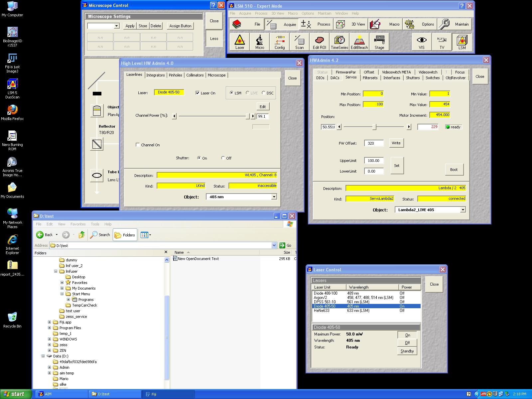Open the EditBleach tool
532x399 pixels.
(x=359, y=42)
